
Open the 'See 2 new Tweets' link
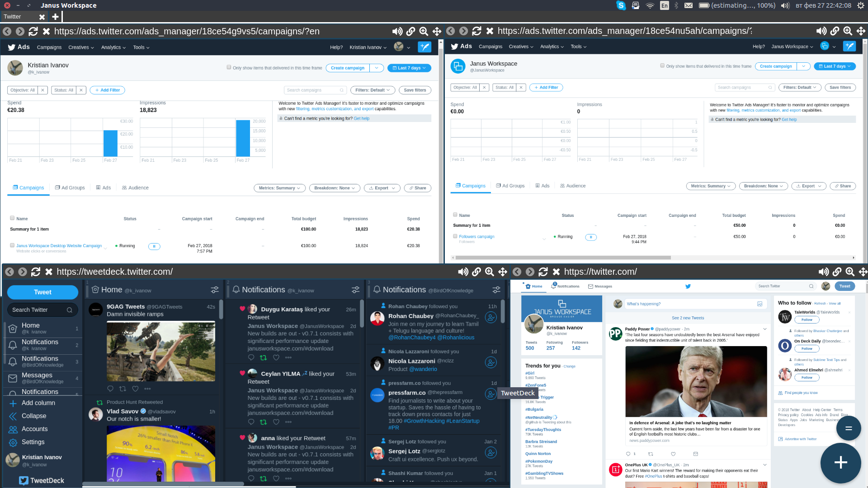click(x=688, y=318)
